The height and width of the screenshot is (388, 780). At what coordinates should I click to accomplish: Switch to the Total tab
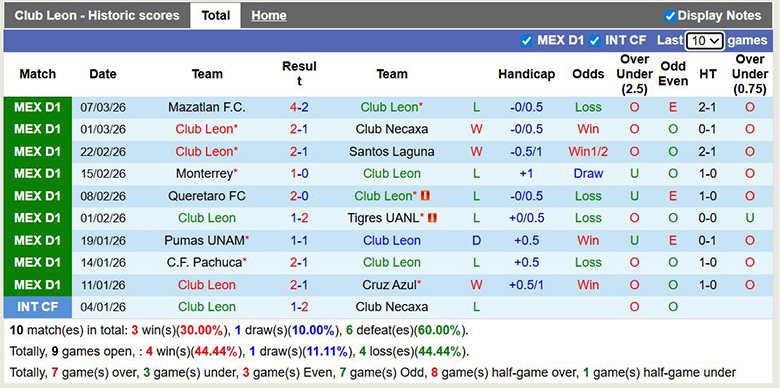tap(215, 15)
